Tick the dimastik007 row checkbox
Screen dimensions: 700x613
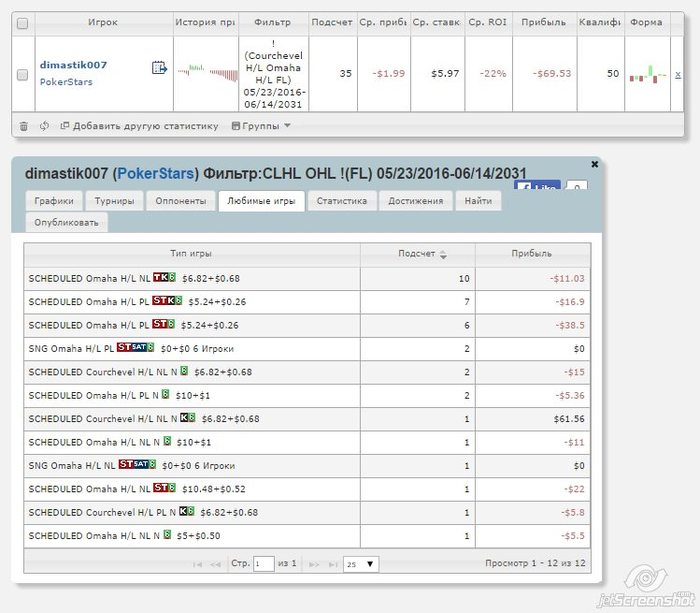[x=22, y=75]
